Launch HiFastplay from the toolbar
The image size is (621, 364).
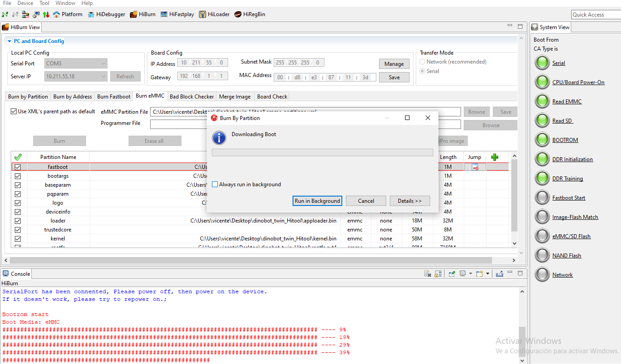point(177,14)
